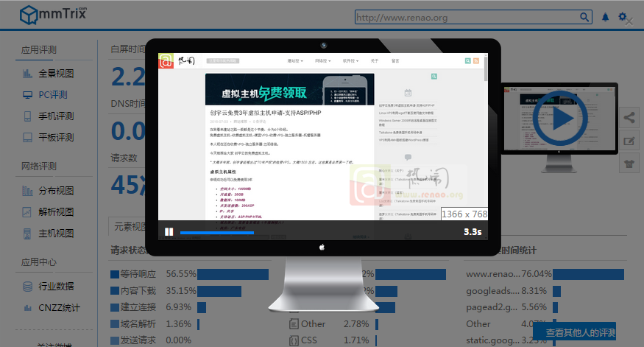Click the server icon beside 主机视图
644x347 pixels.
27,234
